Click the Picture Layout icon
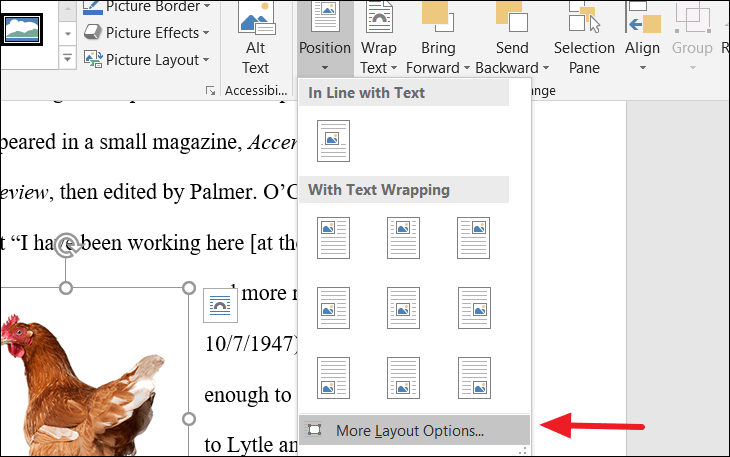 (x=93, y=59)
